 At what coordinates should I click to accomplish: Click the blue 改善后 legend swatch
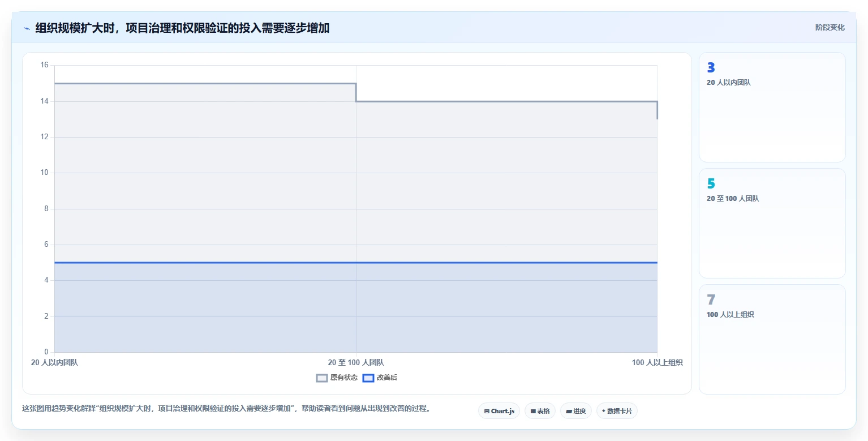(368, 378)
